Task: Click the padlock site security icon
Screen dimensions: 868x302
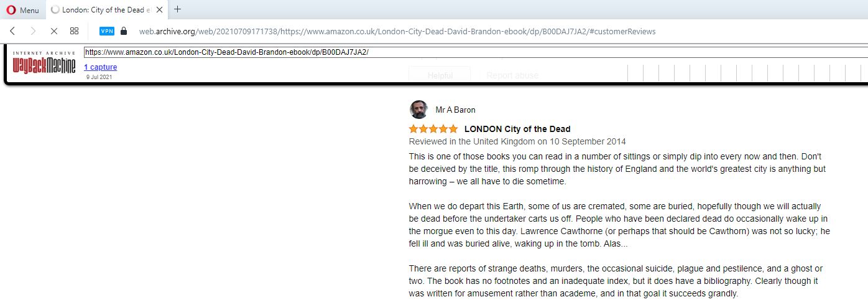Action: [124, 31]
